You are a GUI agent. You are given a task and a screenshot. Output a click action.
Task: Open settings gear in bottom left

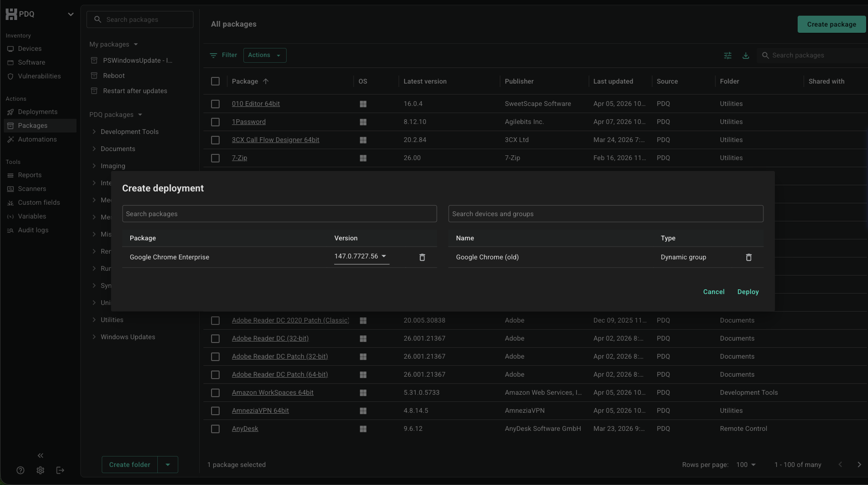tap(40, 470)
